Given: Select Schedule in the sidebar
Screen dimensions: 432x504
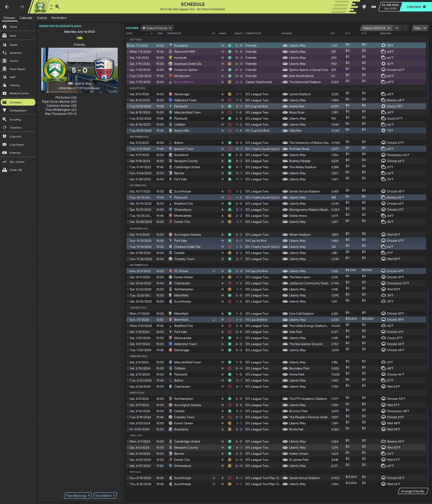Looking at the screenshot, I should (18, 102).
